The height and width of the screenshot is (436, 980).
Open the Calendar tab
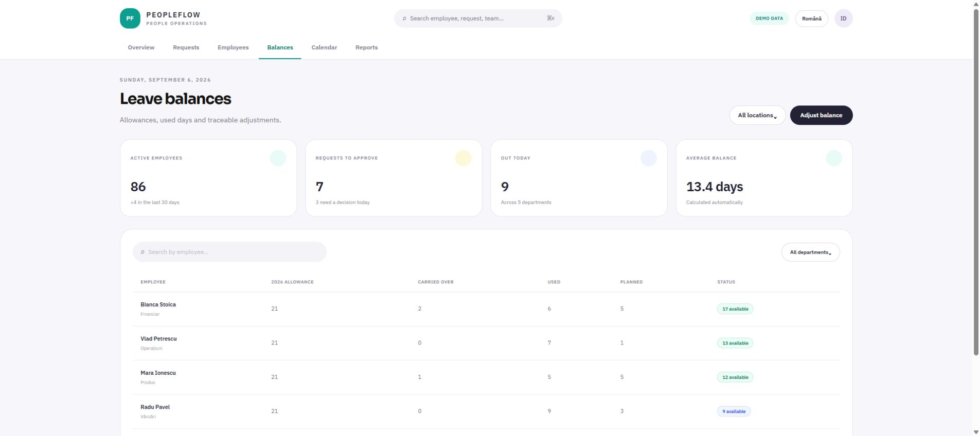[x=324, y=47]
